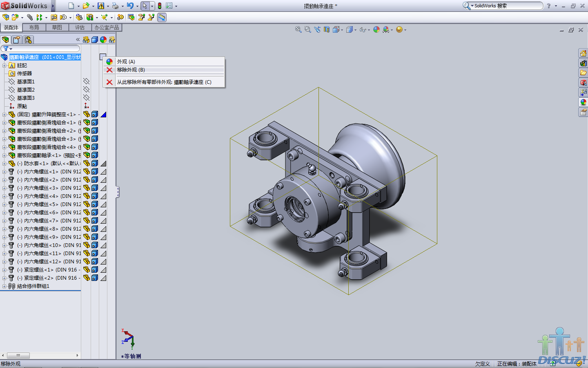Choose 从此移除所有零部件外观 menu entry
588x368 pixels.
coord(164,82)
